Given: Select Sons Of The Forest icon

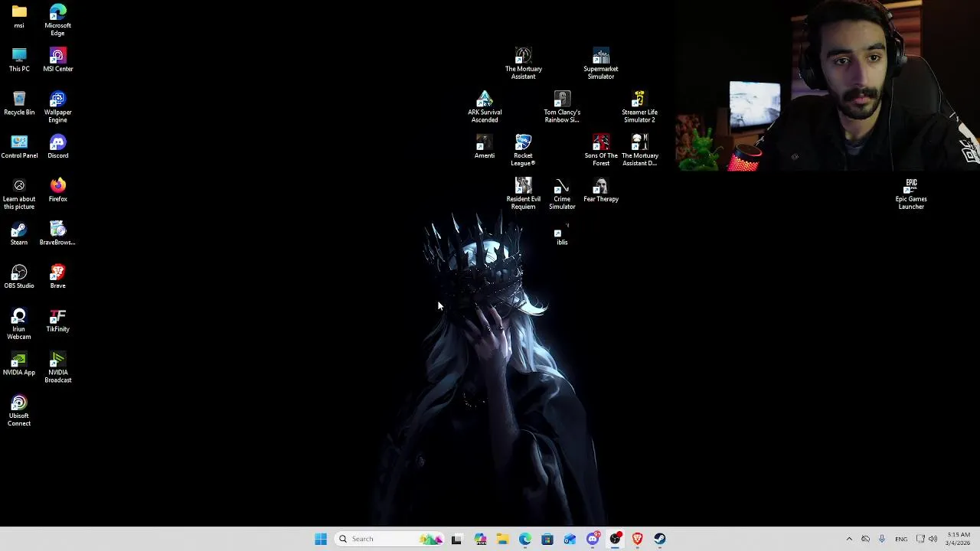Looking at the screenshot, I should [x=601, y=151].
